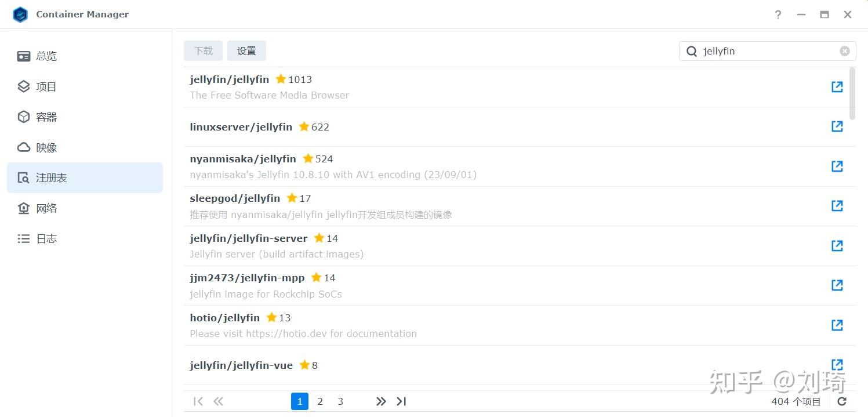Open the 日志 logs section
868x417 pixels.
[x=85, y=238]
